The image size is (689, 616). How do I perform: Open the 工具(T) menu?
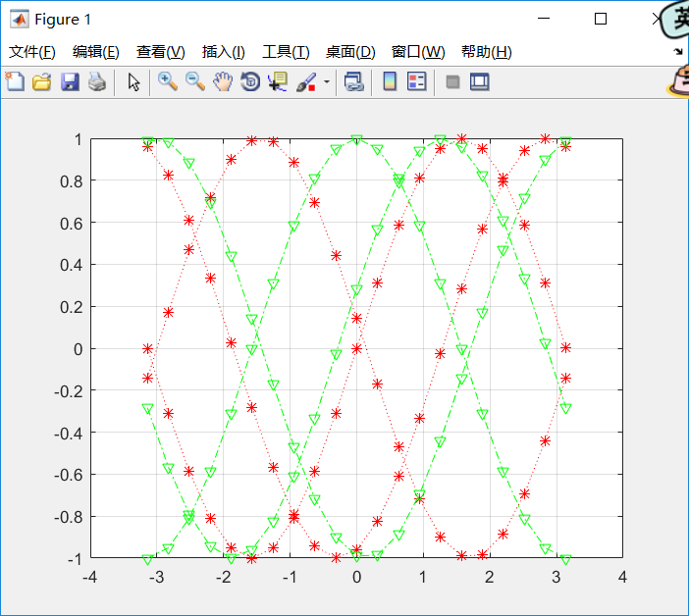[x=286, y=52]
